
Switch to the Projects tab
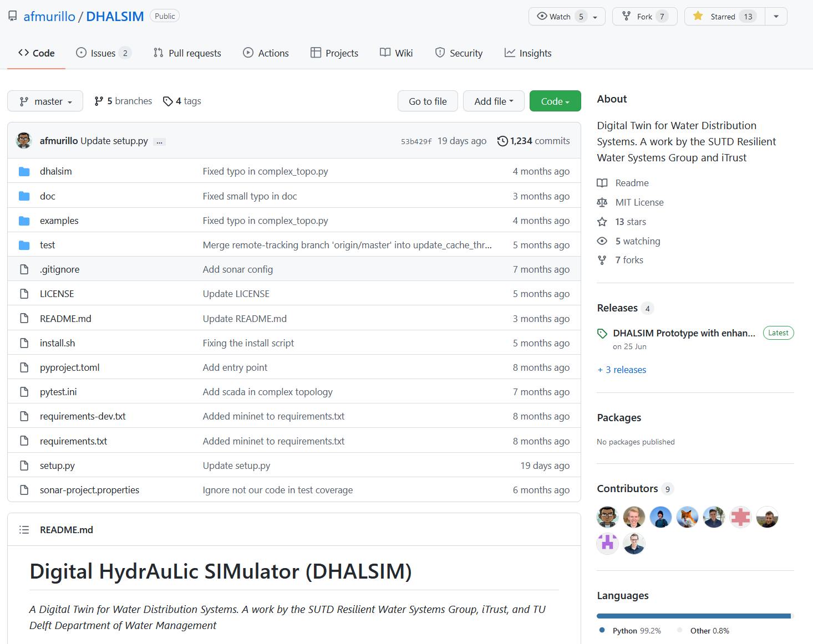334,53
